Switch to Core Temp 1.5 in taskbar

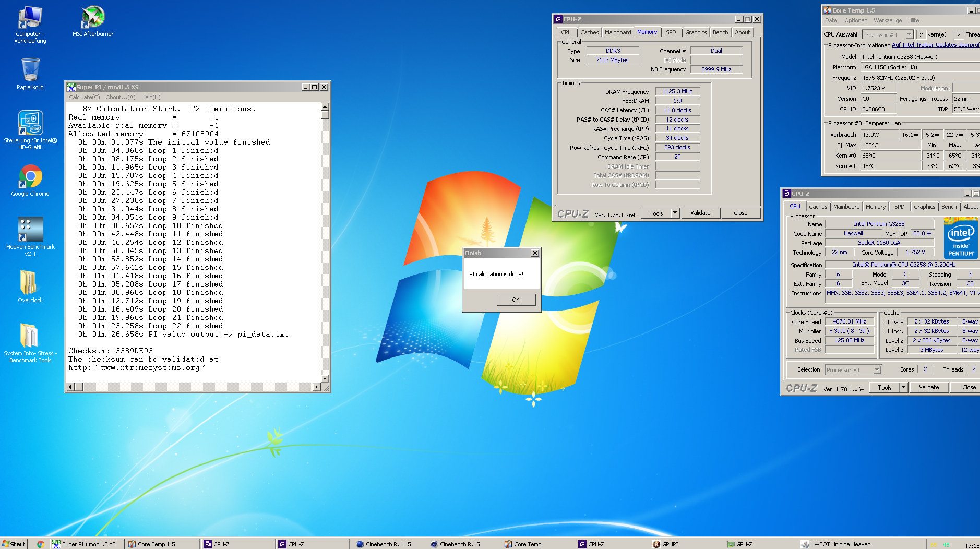pyautogui.click(x=162, y=544)
